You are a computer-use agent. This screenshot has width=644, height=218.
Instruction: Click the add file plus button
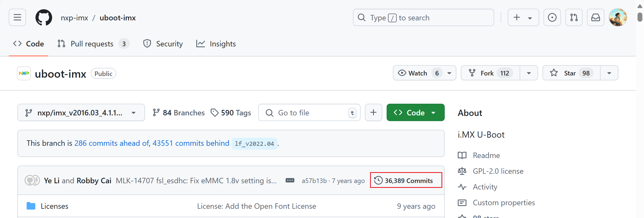point(373,112)
